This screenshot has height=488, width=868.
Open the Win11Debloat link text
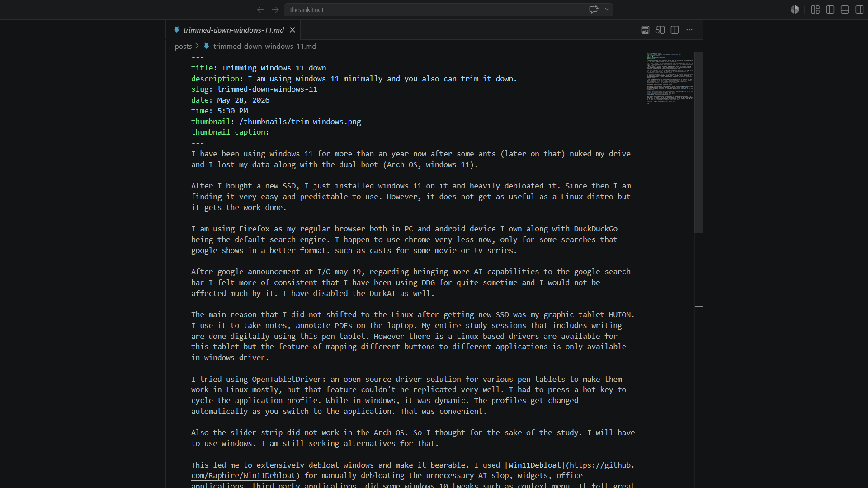tap(534, 465)
